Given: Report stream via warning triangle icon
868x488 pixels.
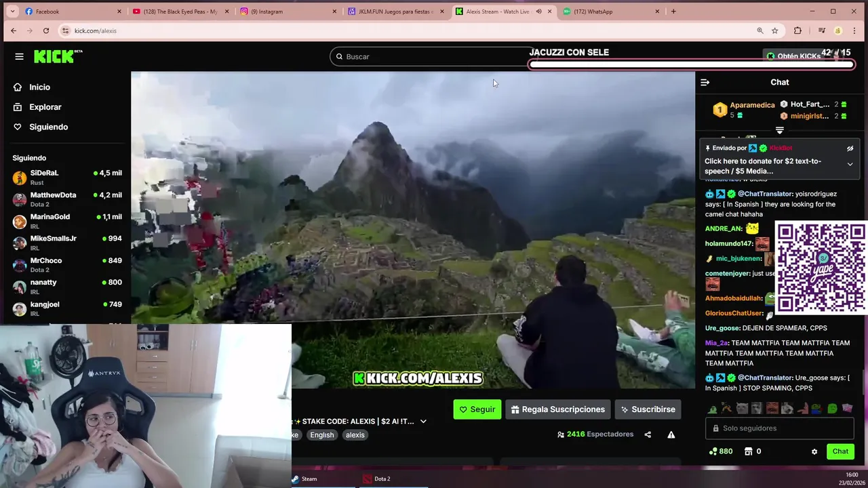Looking at the screenshot, I should [x=671, y=435].
